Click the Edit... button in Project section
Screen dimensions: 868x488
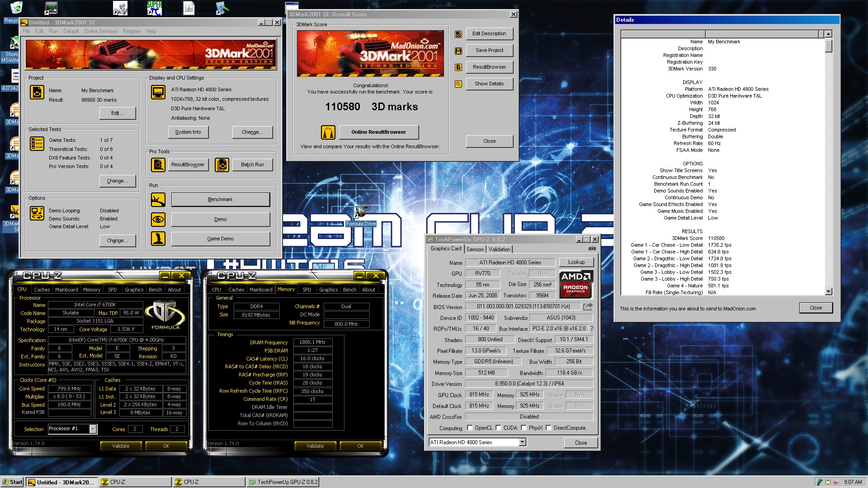click(x=117, y=113)
